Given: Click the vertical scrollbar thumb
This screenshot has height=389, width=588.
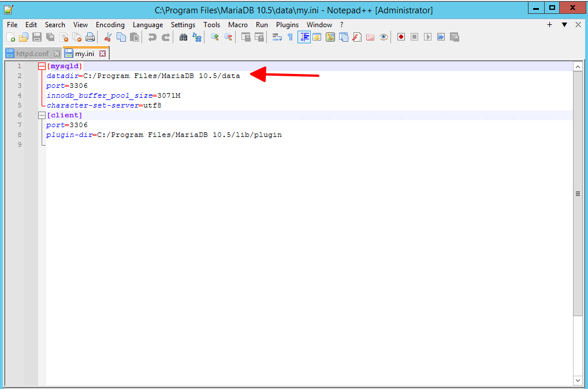Looking at the screenshot, I should (x=578, y=194).
